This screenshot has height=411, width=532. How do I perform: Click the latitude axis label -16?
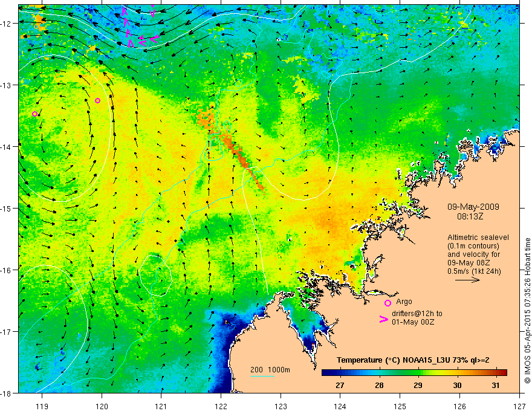6,270
